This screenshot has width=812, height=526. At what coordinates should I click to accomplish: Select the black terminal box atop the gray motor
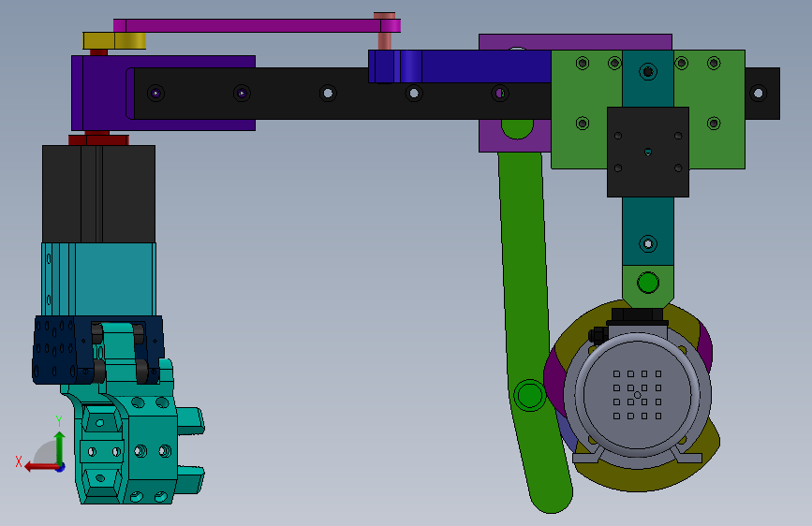coord(637,316)
